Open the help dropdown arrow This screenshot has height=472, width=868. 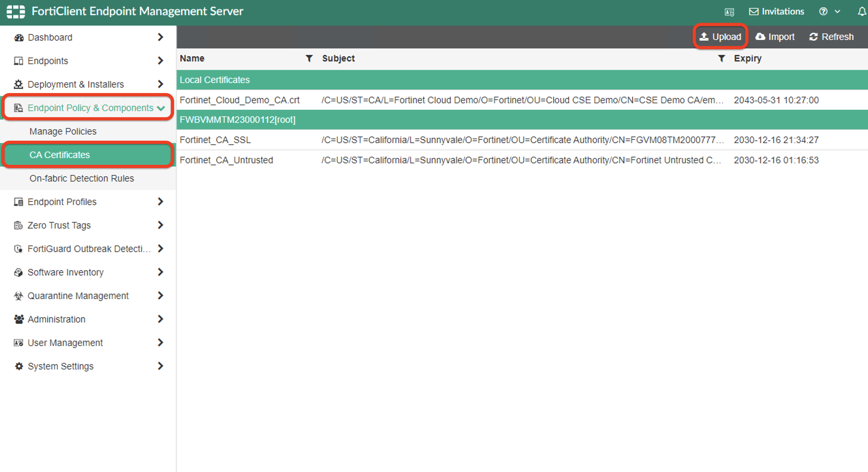837,12
